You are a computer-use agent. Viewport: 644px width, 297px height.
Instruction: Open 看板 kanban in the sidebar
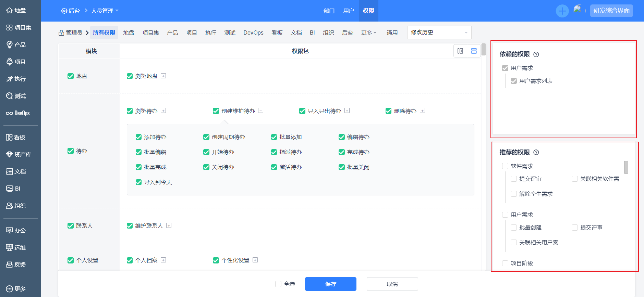(x=16, y=138)
